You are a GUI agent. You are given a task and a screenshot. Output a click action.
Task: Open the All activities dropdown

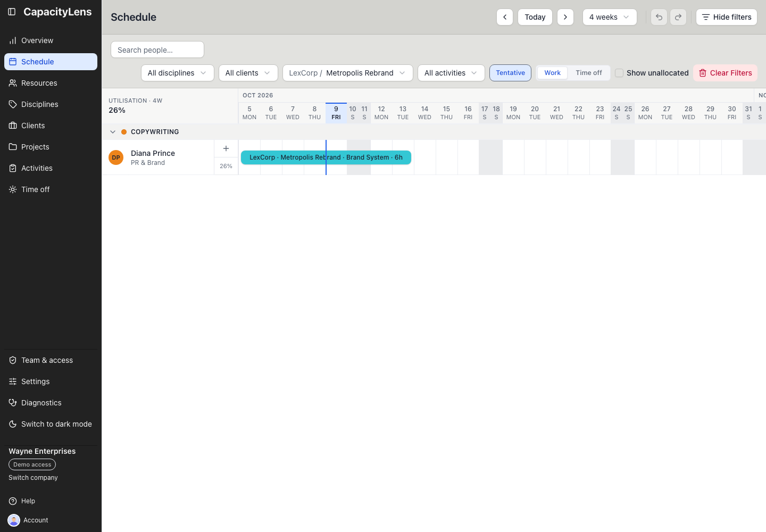pos(451,73)
